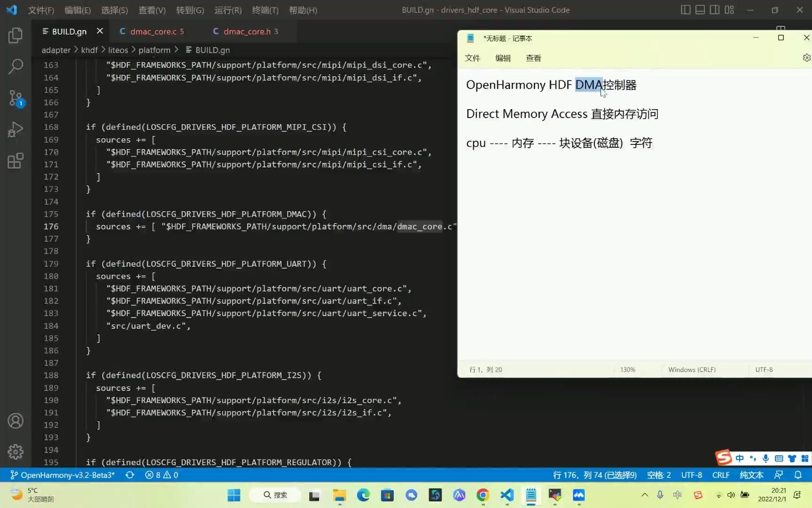Open the Search view in activity bar
The width and height of the screenshot is (812, 508).
click(16, 66)
